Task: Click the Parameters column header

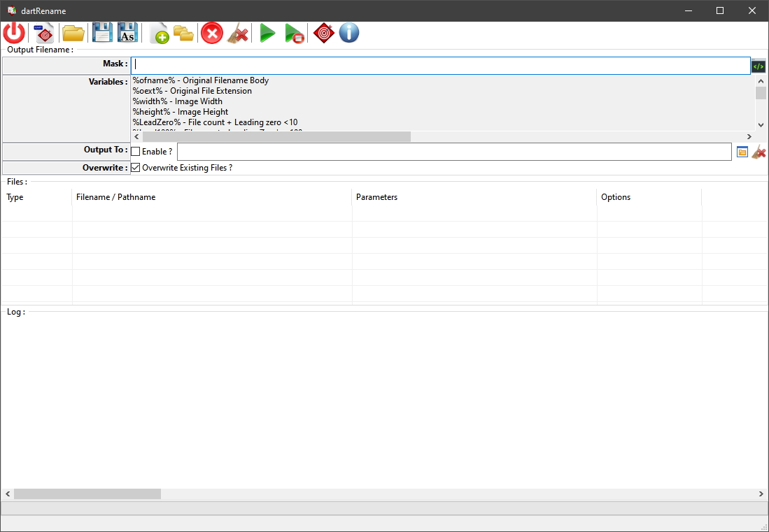Action: 474,197
